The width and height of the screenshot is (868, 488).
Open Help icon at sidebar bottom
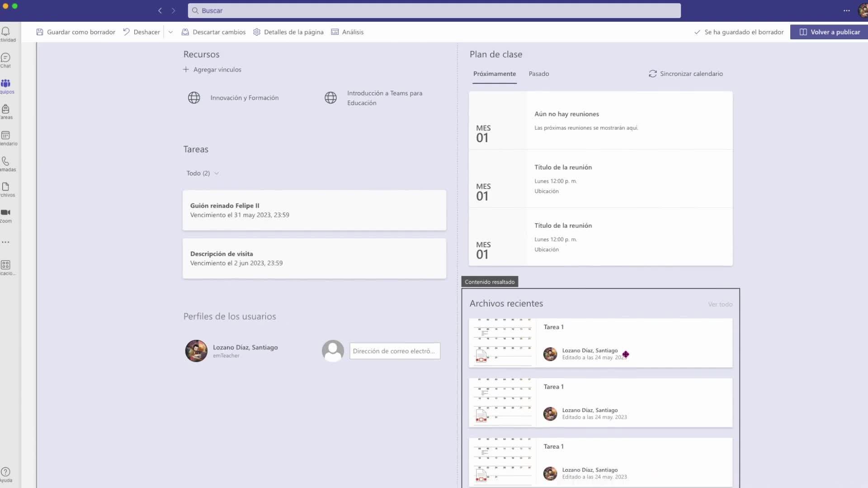[5, 472]
